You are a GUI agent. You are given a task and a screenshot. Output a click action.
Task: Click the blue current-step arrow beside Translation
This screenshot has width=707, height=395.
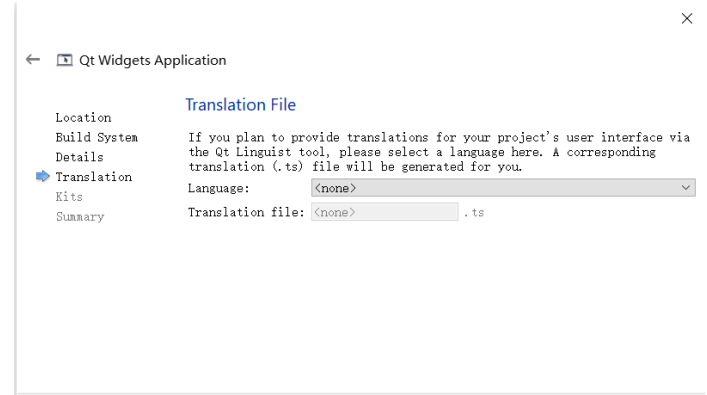coord(42,176)
